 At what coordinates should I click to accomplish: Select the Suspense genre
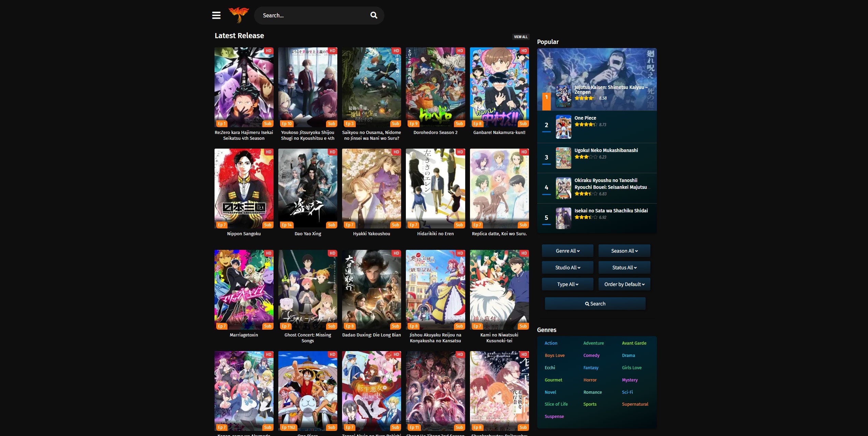554,417
